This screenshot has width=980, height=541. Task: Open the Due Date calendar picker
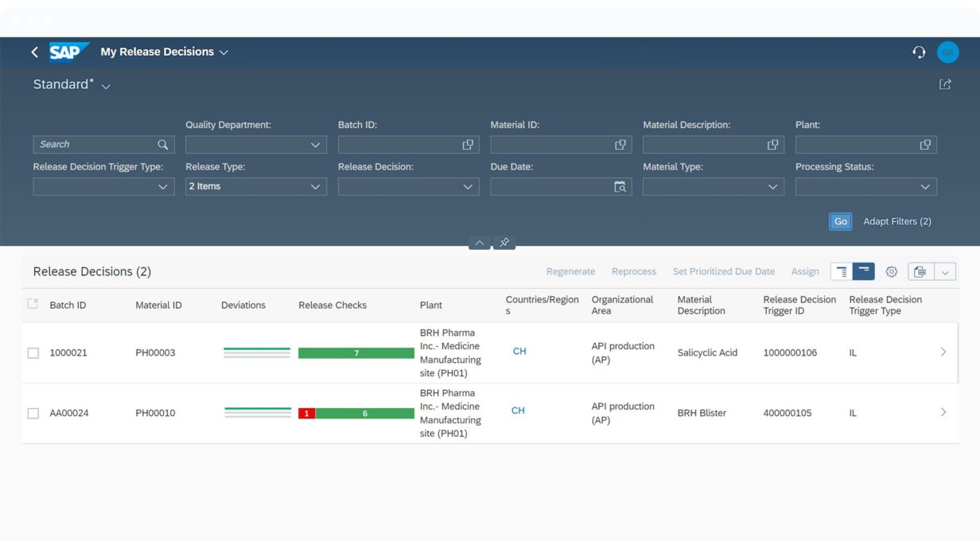(620, 187)
